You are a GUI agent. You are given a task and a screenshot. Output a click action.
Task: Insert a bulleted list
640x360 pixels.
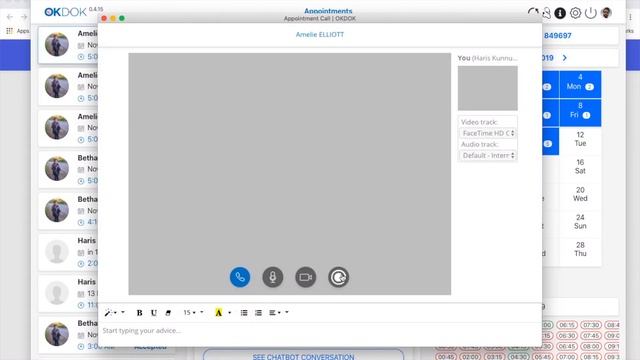[244, 313]
